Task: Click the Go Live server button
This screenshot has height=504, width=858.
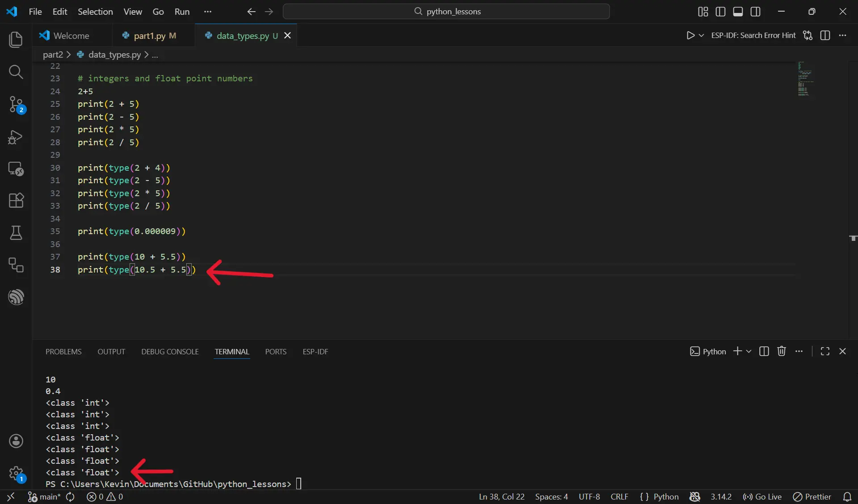Action: coord(762,497)
